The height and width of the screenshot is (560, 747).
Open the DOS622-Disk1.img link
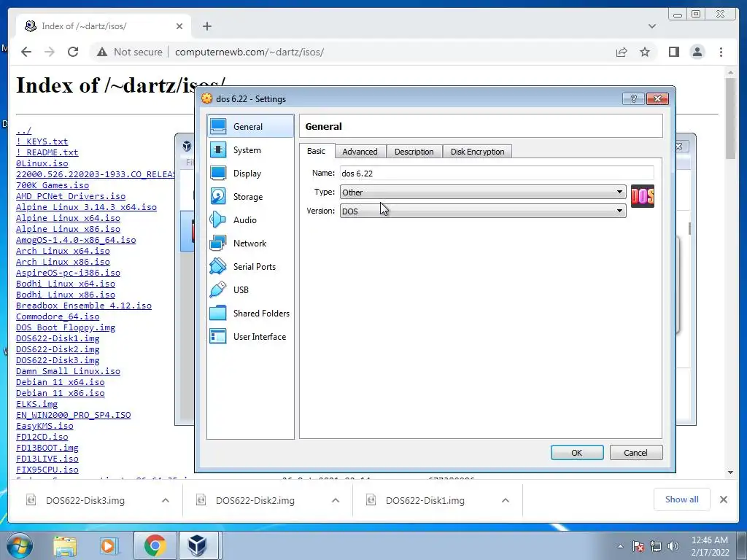[58, 338]
